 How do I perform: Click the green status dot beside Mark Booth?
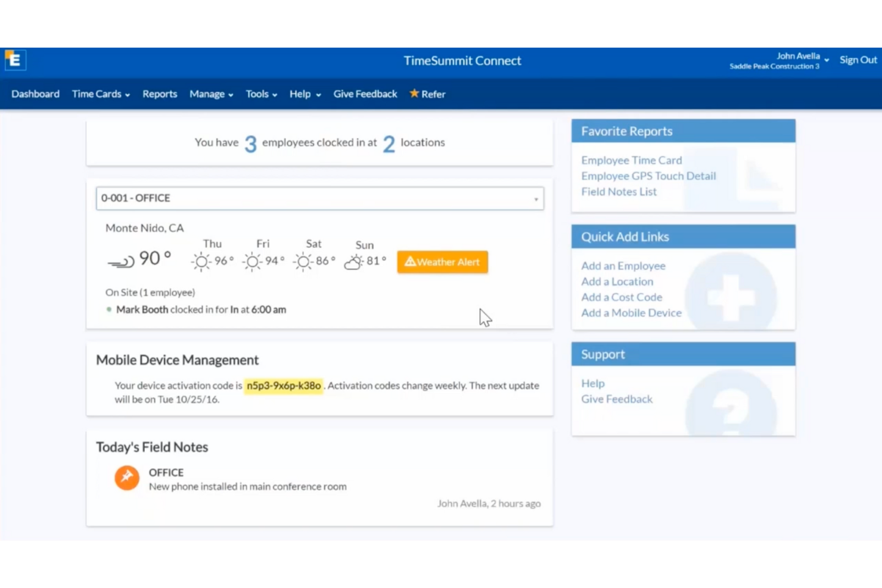(108, 310)
